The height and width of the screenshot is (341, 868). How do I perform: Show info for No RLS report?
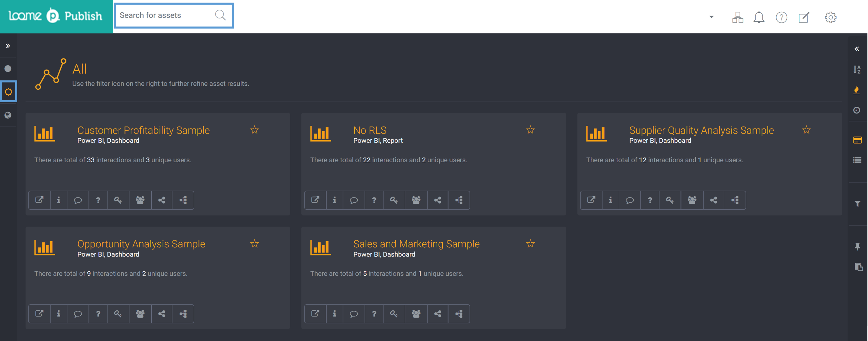pyautogui.click(x=334, y=200)
